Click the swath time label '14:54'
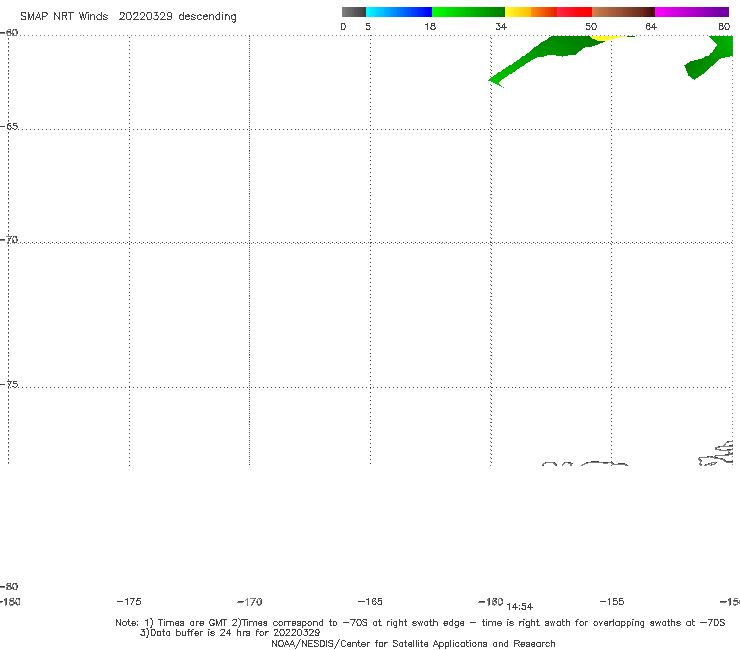Screen dimensions: 740x650 coord(519,607)
